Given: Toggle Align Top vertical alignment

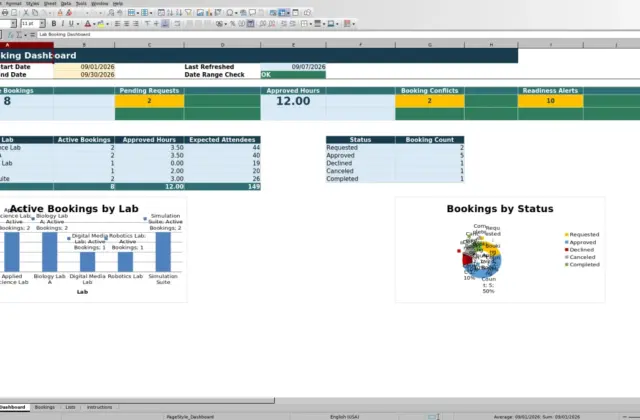Looking at the screenshot, I should coord(147,24).
